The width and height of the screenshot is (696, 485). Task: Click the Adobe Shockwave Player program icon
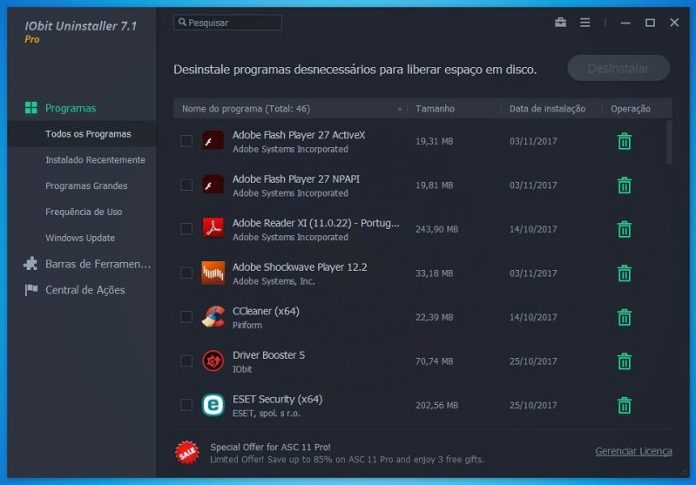coord(213,272)
